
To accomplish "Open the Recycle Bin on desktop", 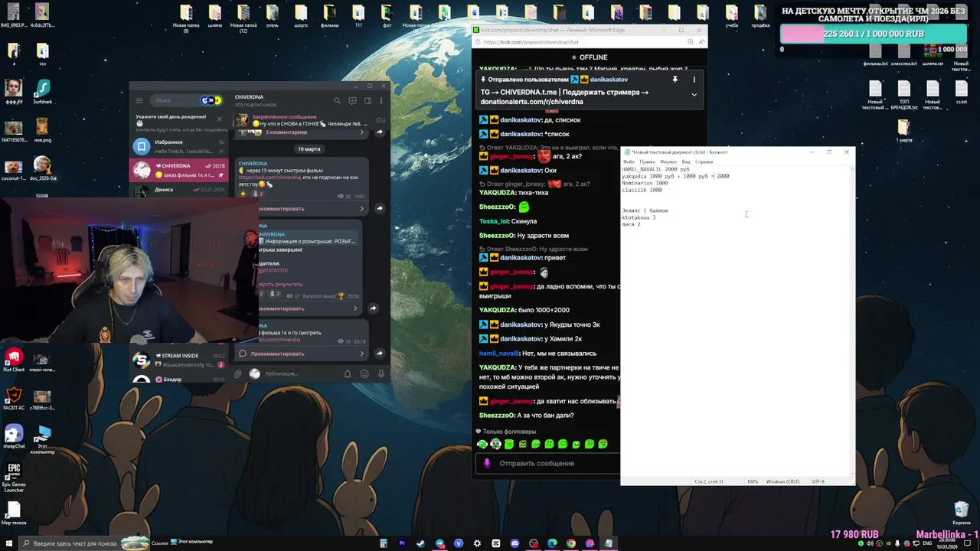I will click(962, 513).
